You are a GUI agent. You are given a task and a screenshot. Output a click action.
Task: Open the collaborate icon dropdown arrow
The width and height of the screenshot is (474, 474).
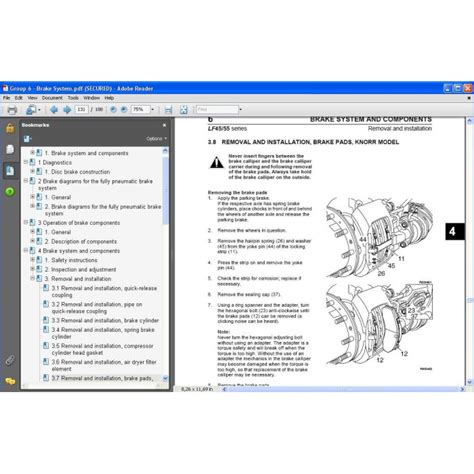click(x=39, y=110)
